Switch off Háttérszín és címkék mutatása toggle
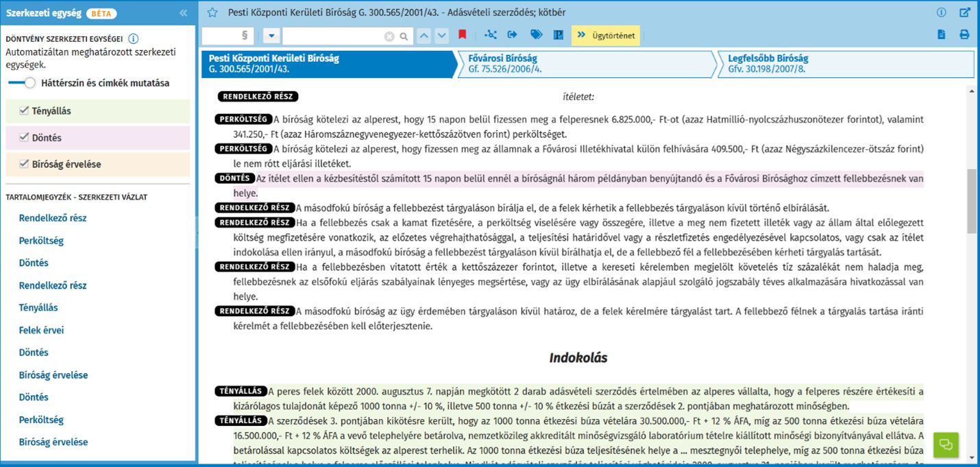The image size is (980, 467). click(22, 83)
